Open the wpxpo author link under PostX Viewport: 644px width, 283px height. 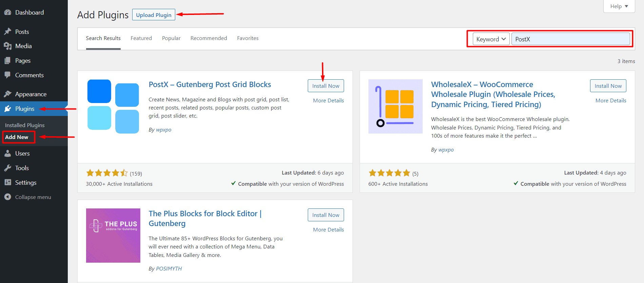pos(164,130)
